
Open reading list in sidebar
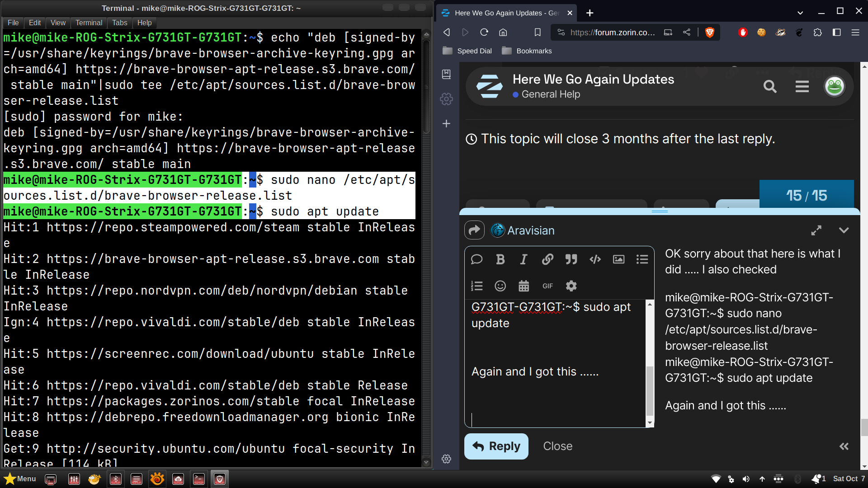click(x=446, y=74)
